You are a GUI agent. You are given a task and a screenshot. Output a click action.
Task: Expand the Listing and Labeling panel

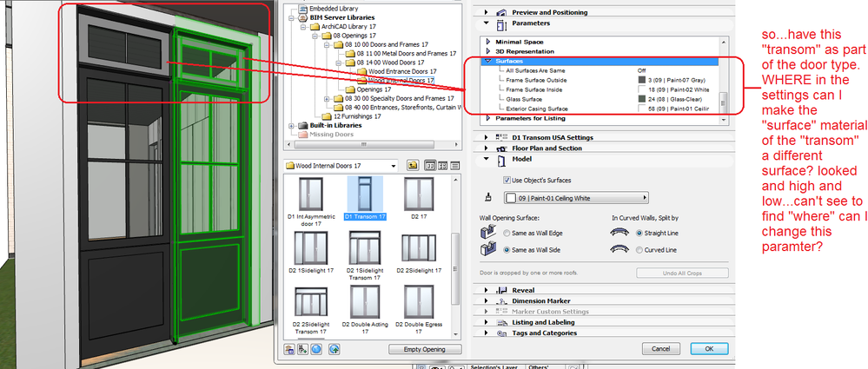[486, 322]
